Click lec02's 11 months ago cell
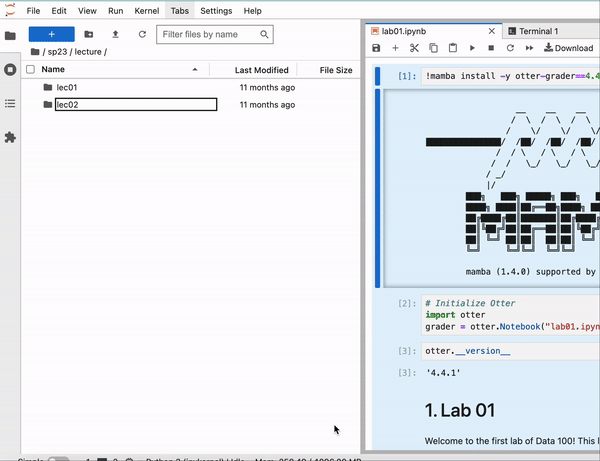Viewport: 600px width, 461px height. [267, 105]
